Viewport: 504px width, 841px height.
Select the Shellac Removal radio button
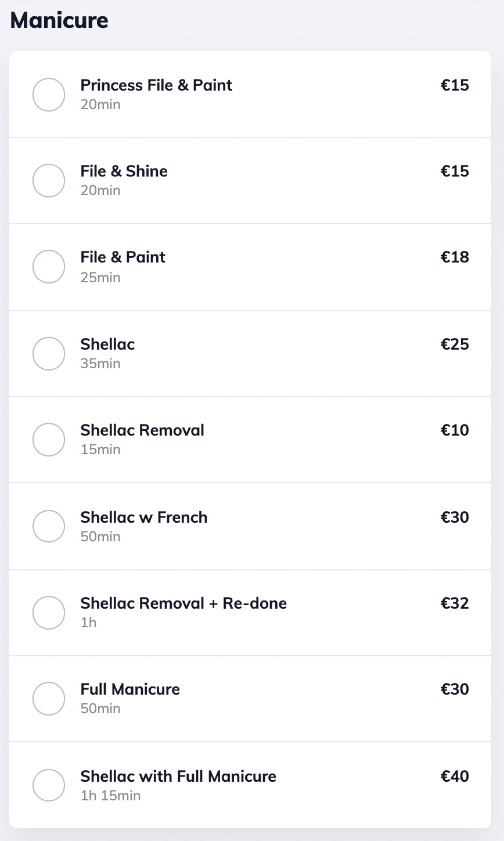pyautogui.click(x=49, y=440)
